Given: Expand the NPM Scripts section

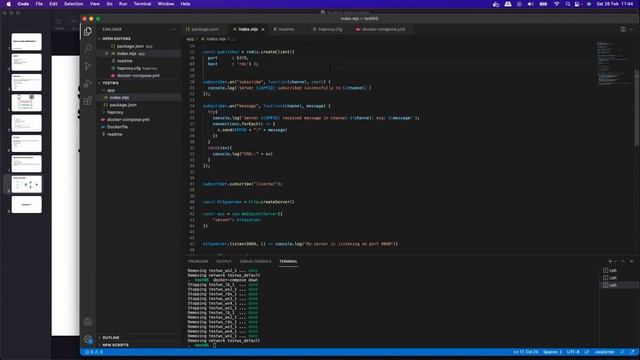Looking at the screenshot, I should click(x=115, y=345).
